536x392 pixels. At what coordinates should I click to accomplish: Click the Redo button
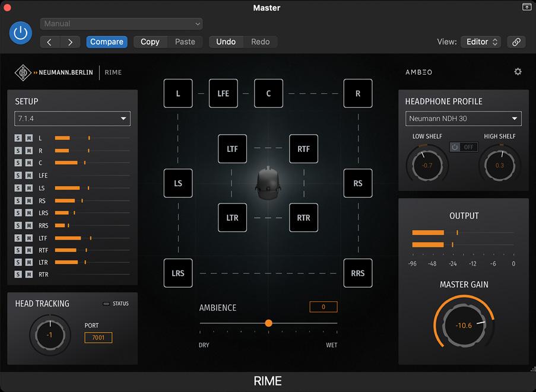pos(261,42)
